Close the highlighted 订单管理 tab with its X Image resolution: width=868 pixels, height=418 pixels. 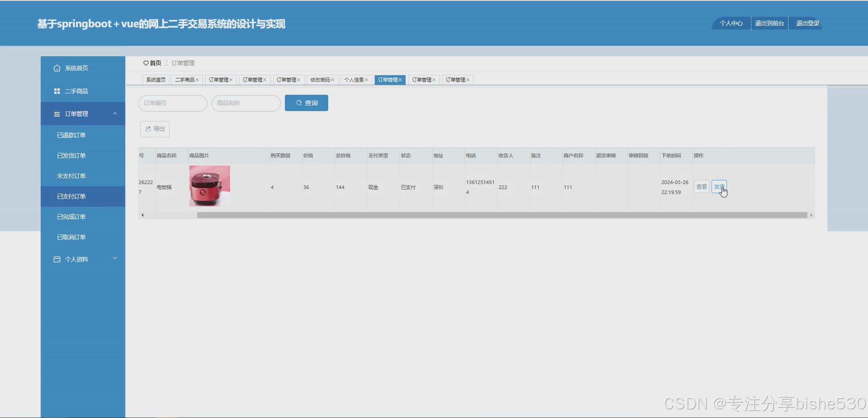coord(400,80)
